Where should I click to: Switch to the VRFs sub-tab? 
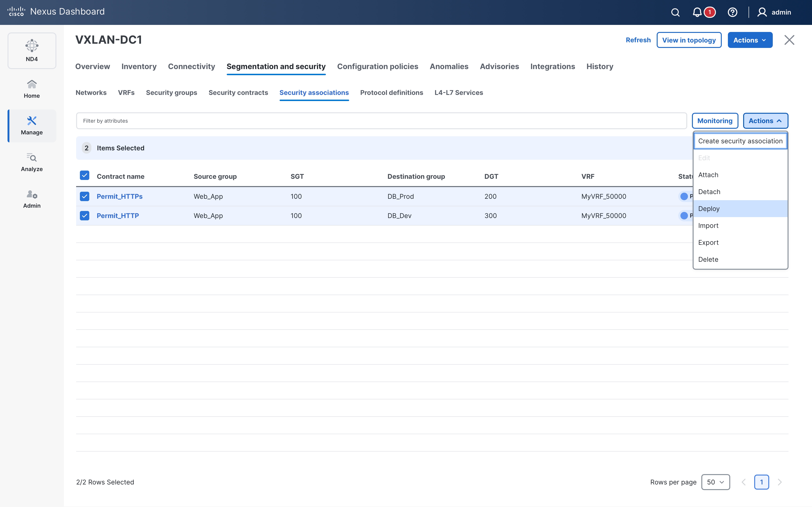(126, 93)
